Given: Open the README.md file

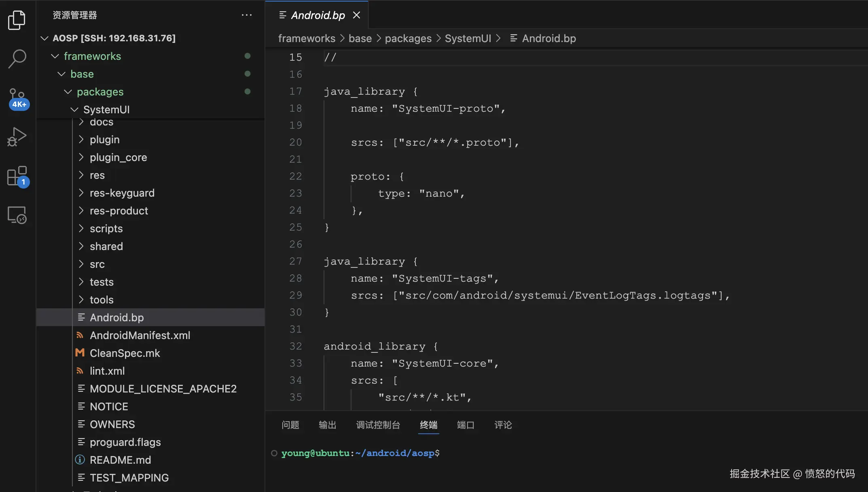Looking at the screenshot, I should (x=120, y=460).
